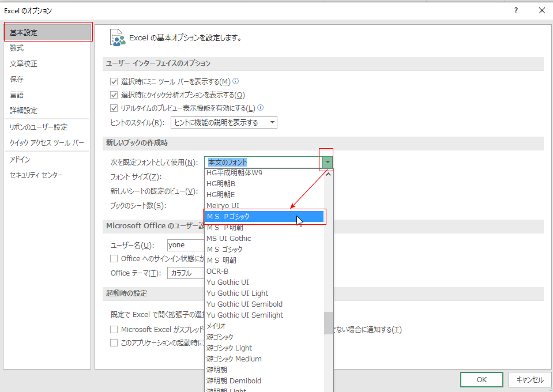
Task: Click the font list scrollbar thumb
Action: click(x=328, y=323)
